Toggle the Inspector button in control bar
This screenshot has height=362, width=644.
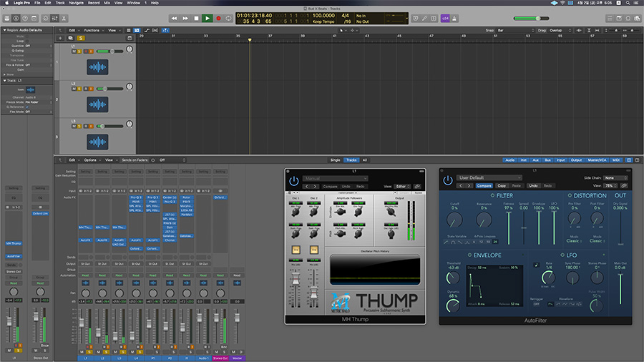point(16,19)
